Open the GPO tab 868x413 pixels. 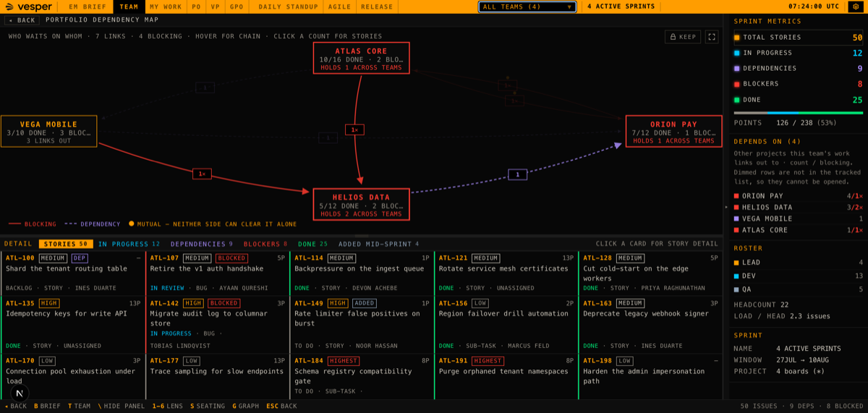point(237,7)
